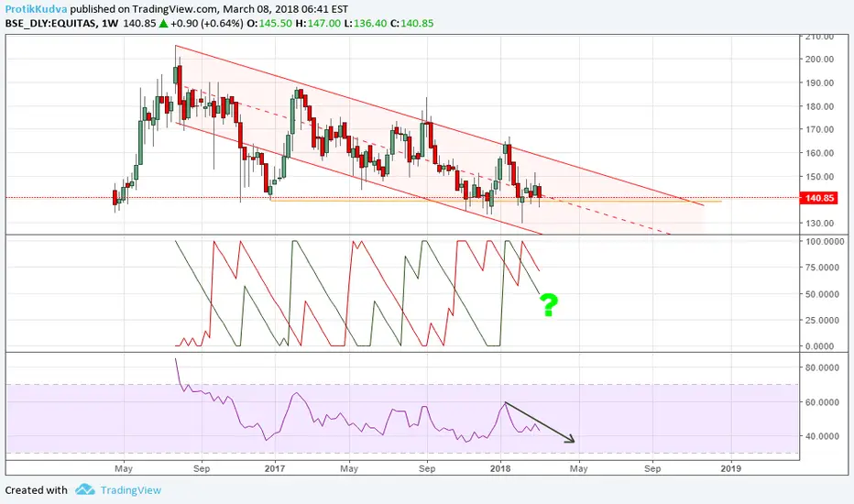Viewport: 854px width, 504px height.
Task: Click the 170.00 price axis label
Action: tap(820, 129)
